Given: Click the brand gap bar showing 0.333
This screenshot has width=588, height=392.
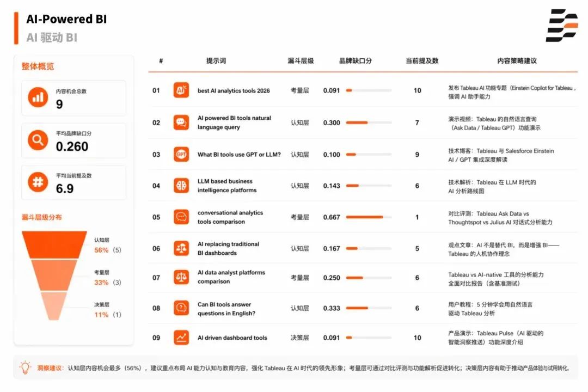Looking at the screenshot, I should [369, 308].
